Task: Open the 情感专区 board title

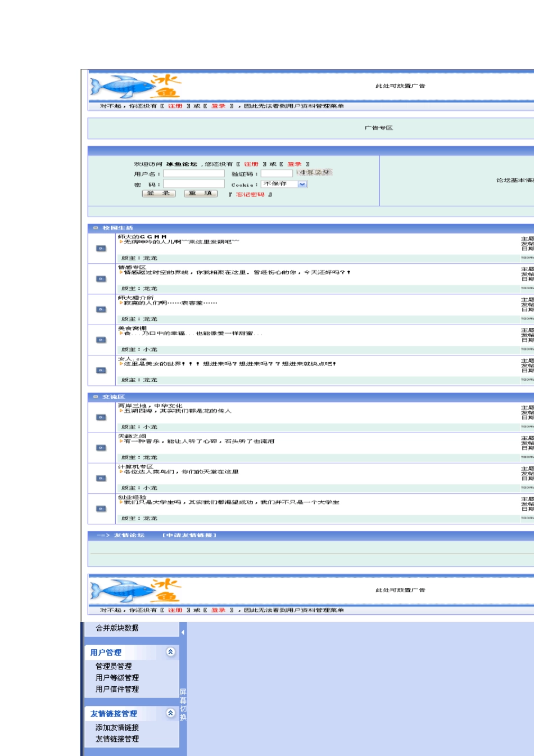Action: (132, 267)
